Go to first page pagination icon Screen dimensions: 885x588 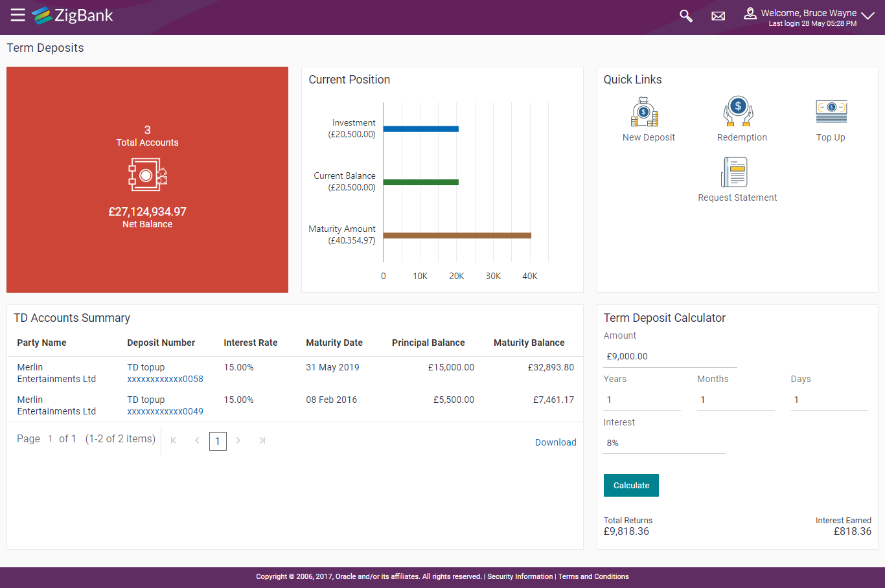pos(174,440)
